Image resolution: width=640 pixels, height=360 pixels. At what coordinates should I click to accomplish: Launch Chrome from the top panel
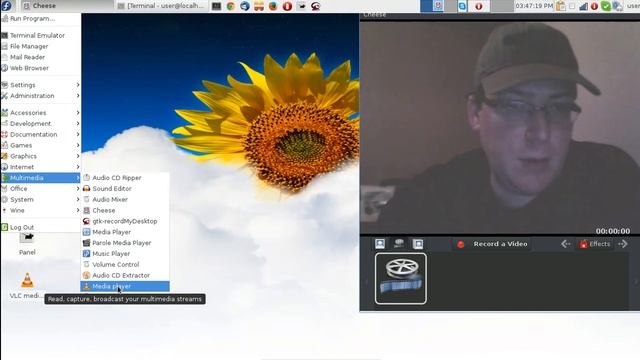(x=231, y=6)
